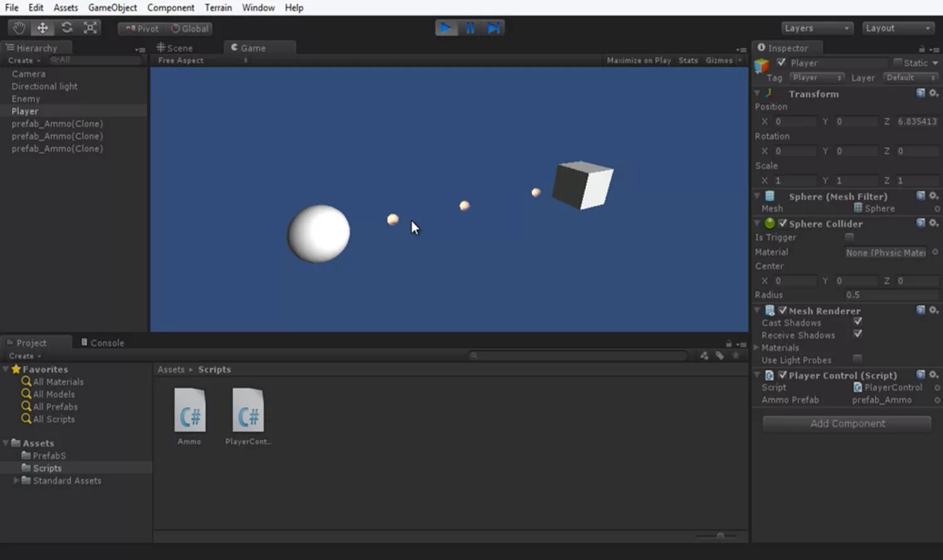The image size is (943, 560).
Task: Select the Move (translate) tool
Action: click(x=43, y=28)
